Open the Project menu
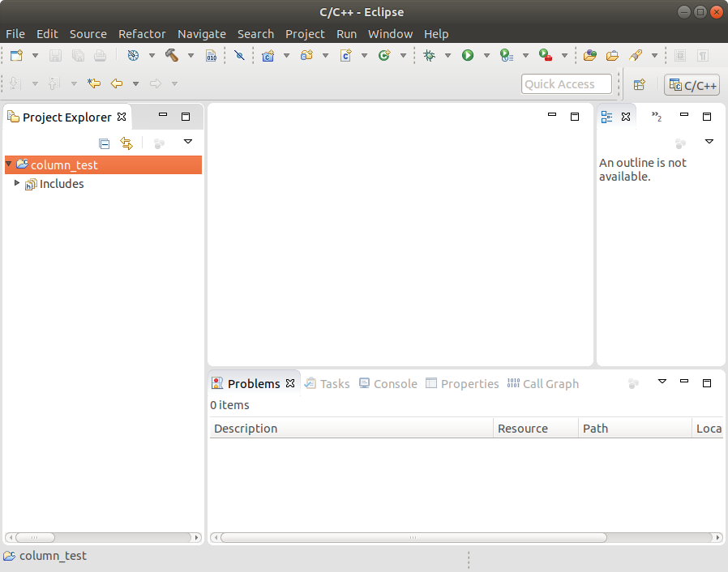This screenshot has height=572, width=728. click(305, 34)
